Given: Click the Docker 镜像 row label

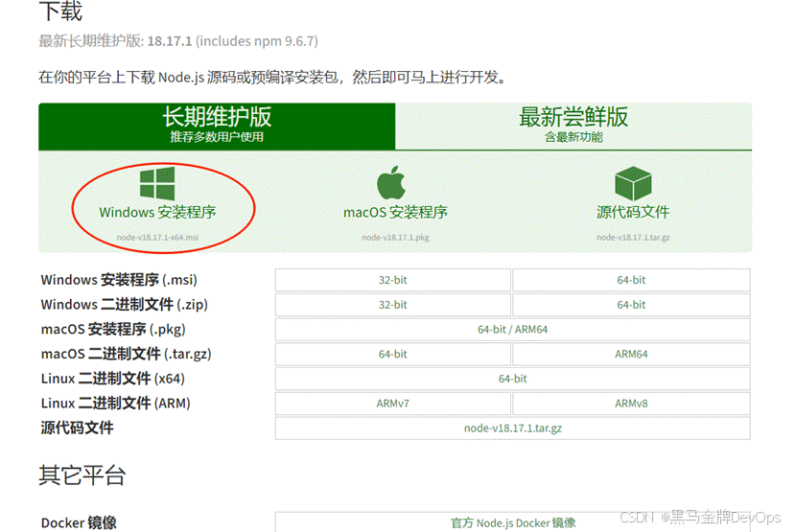Looking at the screenshot, I should click(79, 522).
